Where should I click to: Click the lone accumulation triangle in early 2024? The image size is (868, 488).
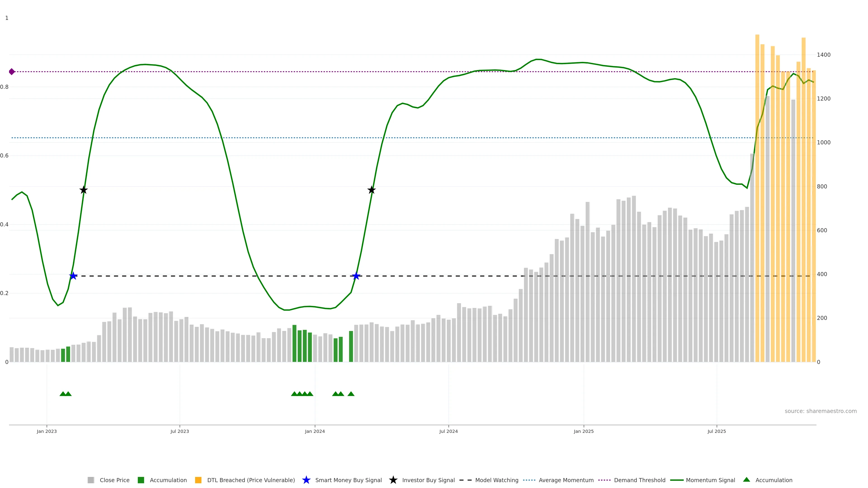click(x=351, y=394)
